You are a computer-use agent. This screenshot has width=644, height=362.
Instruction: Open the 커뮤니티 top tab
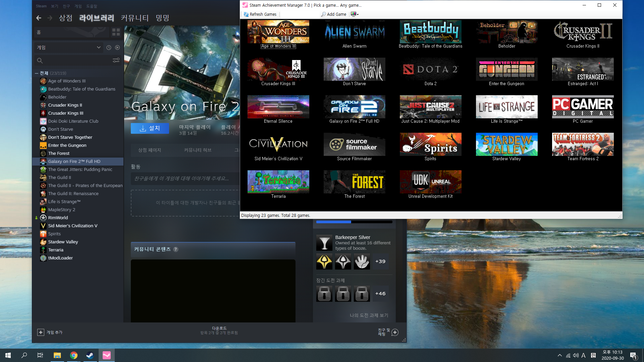tap(135, 18)
